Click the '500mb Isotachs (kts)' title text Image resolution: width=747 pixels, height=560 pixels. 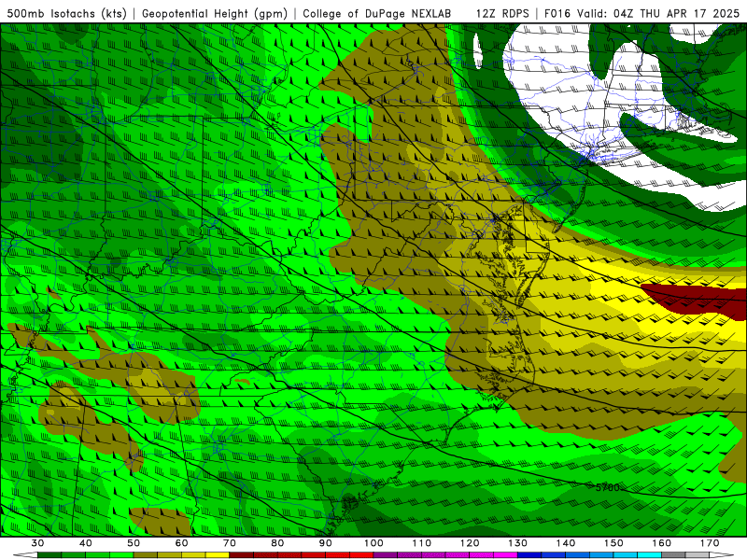coord(66,14)
